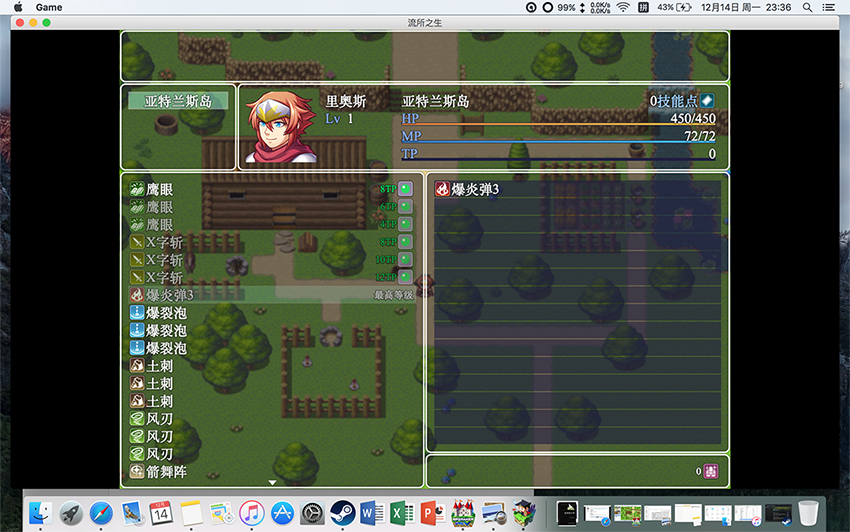Click the green orb beside 10TP cost
Screen dimensions: 850x532
[405, 260]
